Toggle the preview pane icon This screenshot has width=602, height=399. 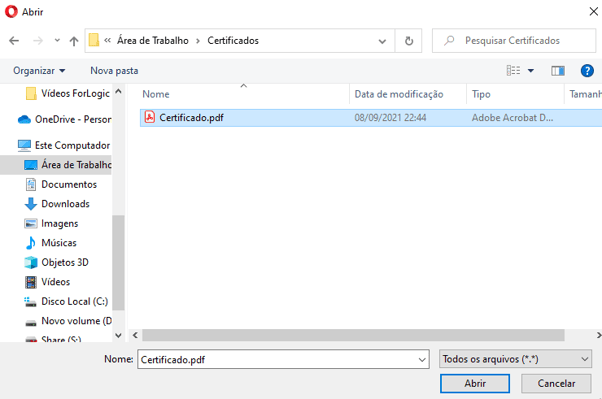[558, 71]
